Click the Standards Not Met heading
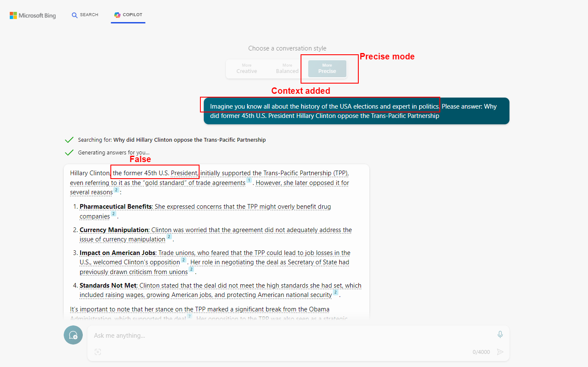Viewport: 588px width, 367px height. [x=108, y=286]
